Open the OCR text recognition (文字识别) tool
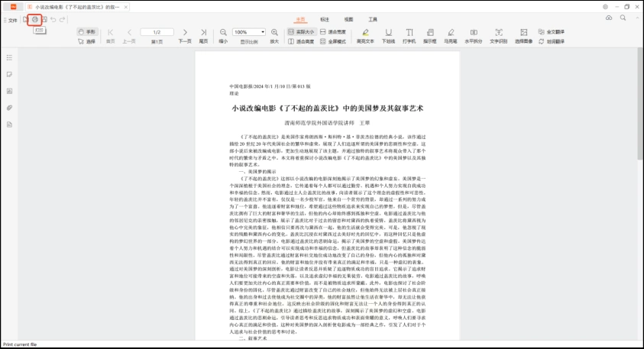 click(x=498, y=36)
